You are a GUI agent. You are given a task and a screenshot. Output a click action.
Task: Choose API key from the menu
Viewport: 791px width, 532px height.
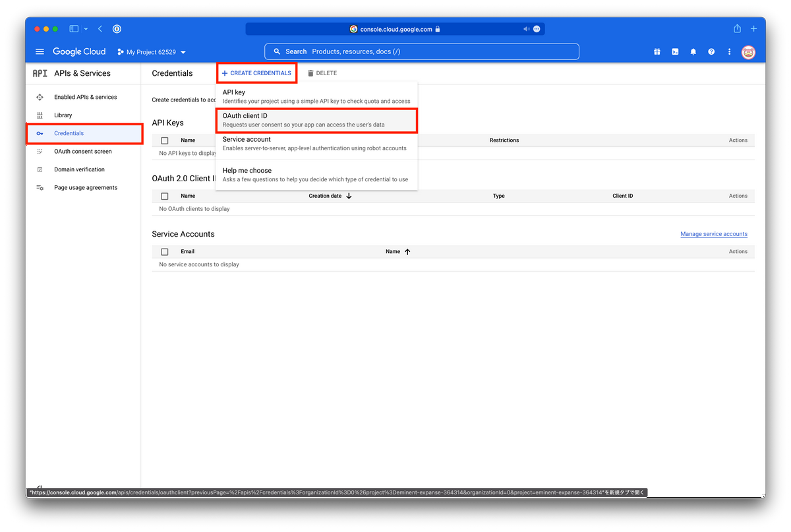point(316,96)
